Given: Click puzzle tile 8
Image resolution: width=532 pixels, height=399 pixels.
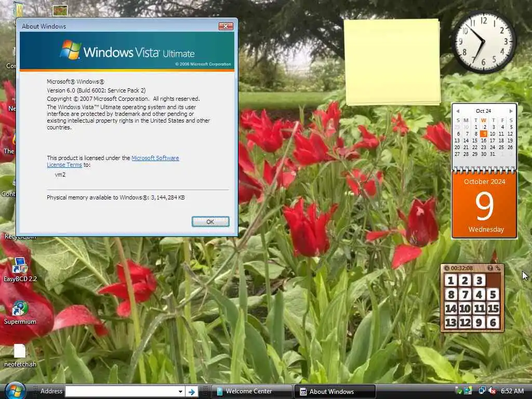Looking at the screenshot, I should pos(451,295).
